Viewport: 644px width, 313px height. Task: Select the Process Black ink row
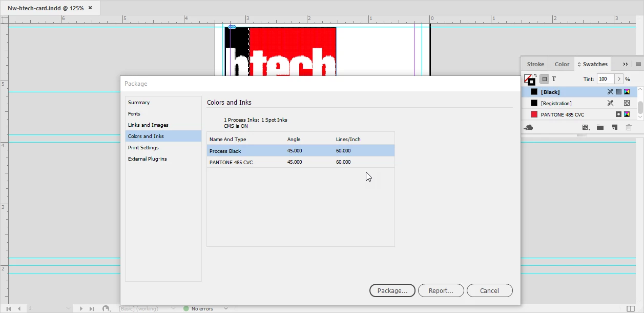click(301, 150)
